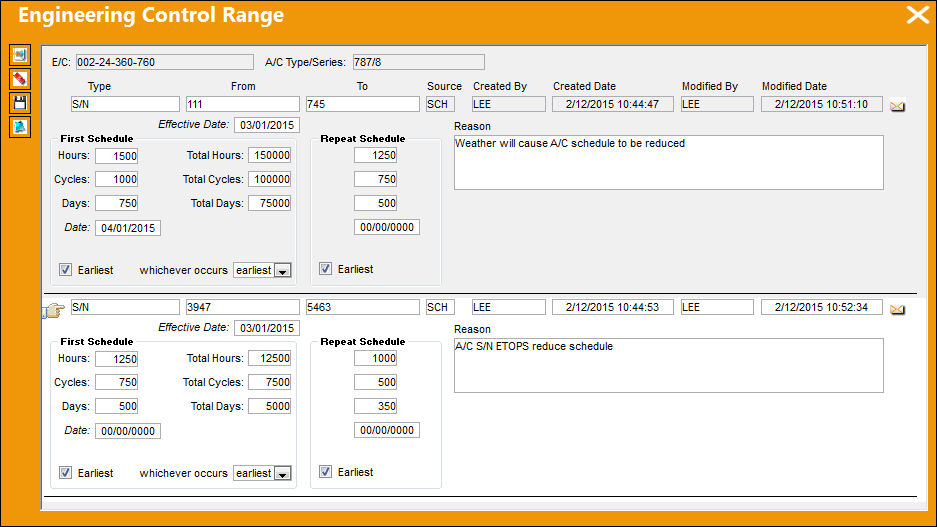Click the floppy disk save icon

[20, 103]
